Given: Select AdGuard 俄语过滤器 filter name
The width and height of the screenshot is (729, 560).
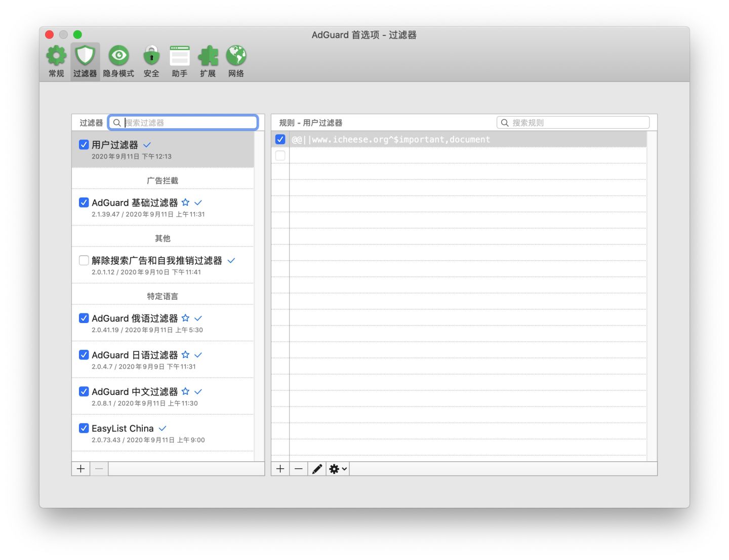Looking at the screenshot, I should coord(135,318).
